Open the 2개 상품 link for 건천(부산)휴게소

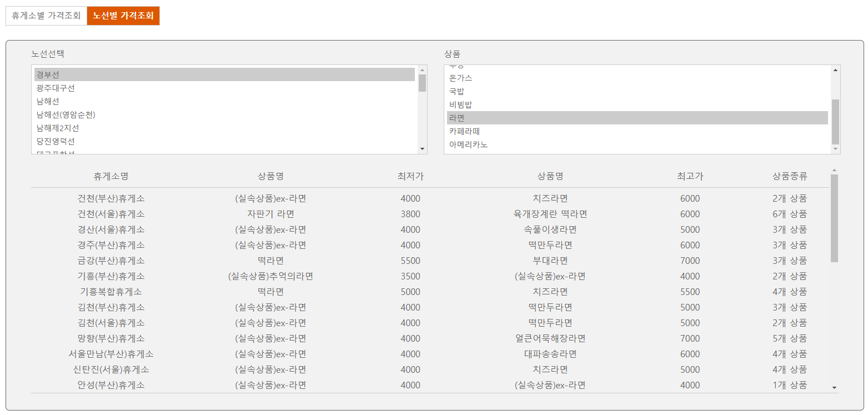coord(790,198)
